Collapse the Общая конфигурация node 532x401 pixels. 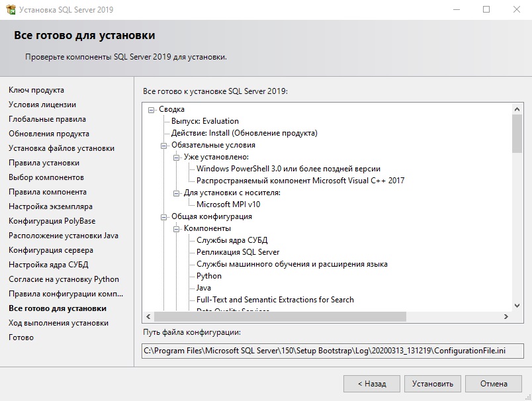[164, 217]
